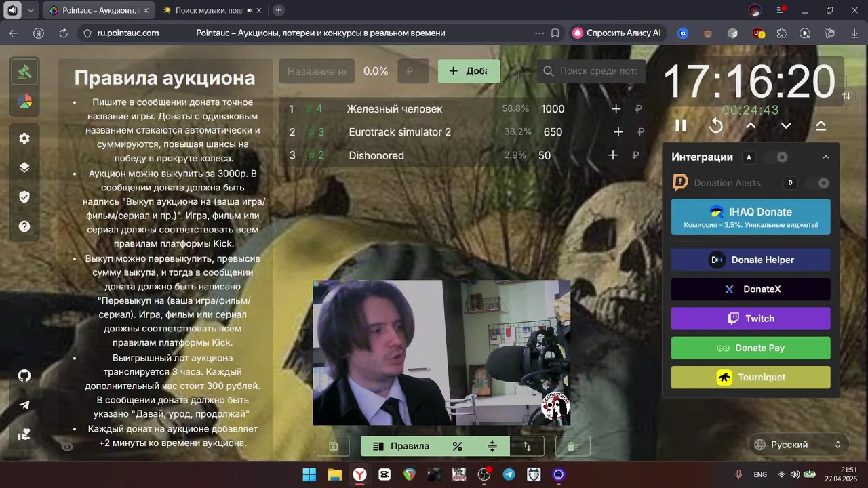Add amount to Dishonored lot
The width and height of the screenshot is (868, 488).
point(613,155)
